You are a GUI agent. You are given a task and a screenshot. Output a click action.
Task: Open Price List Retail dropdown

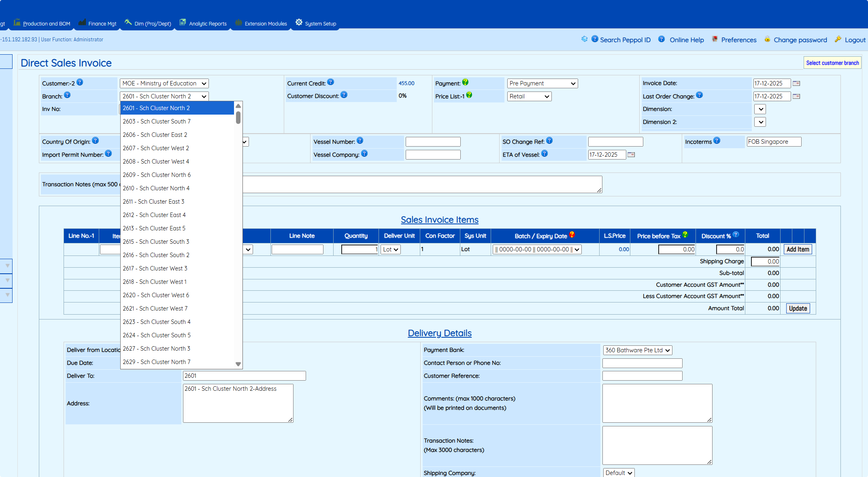pyautogui.click(x=529, y=96)
